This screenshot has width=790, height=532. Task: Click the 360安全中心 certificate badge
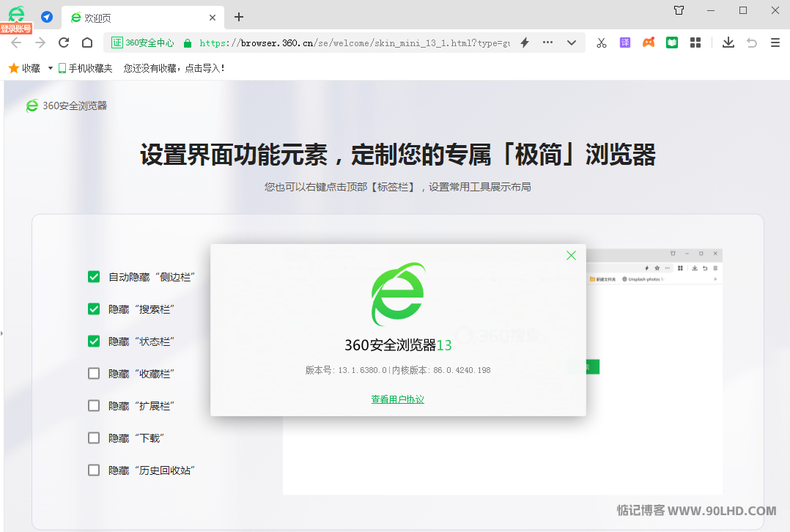tap(143, 43)
